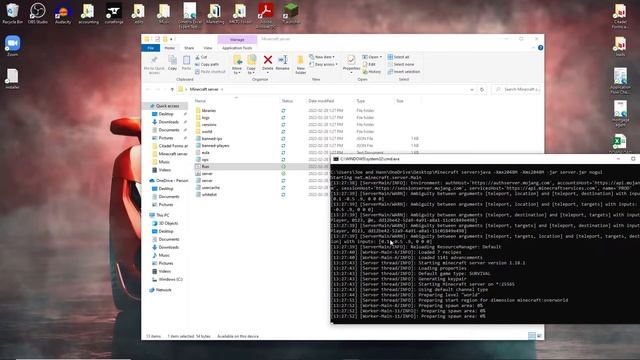Screen dimensions: 640x360
Task: Click the Manage contextual tab
Action: (x=237, y=40)
